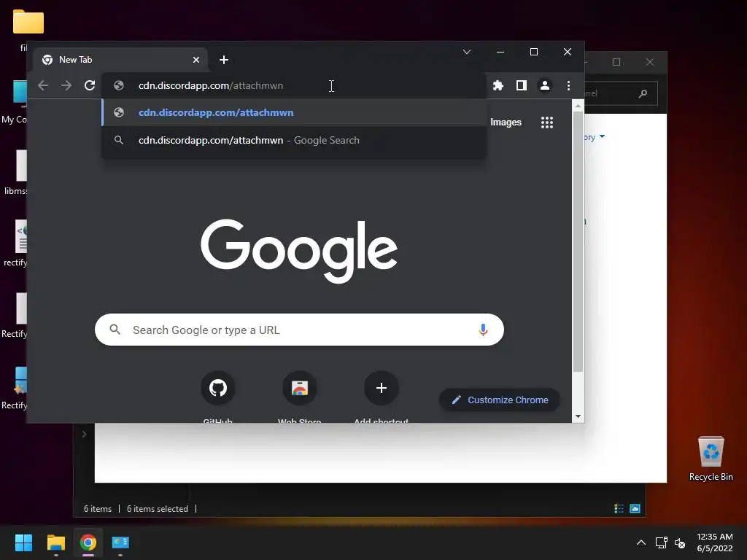Image resolution: width=747 pixels, height=560 pixels.
Task: Select the cdn.discordapp.com/attachmwn URL suggestion
Action: pos(294,113)
